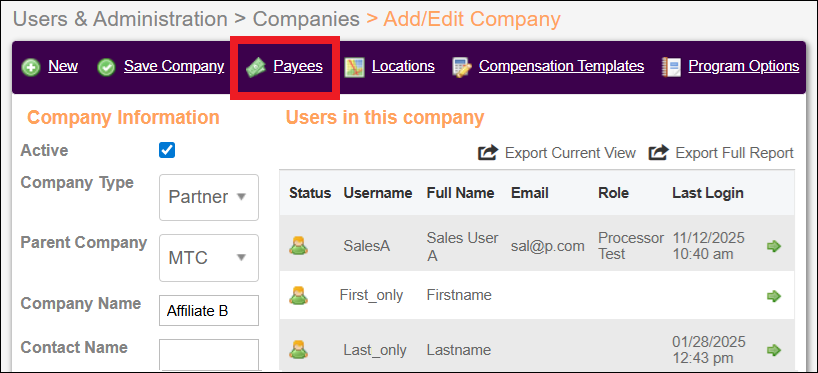Click the Contact Name input field
The image size is (818, 373).
point(209,355)
